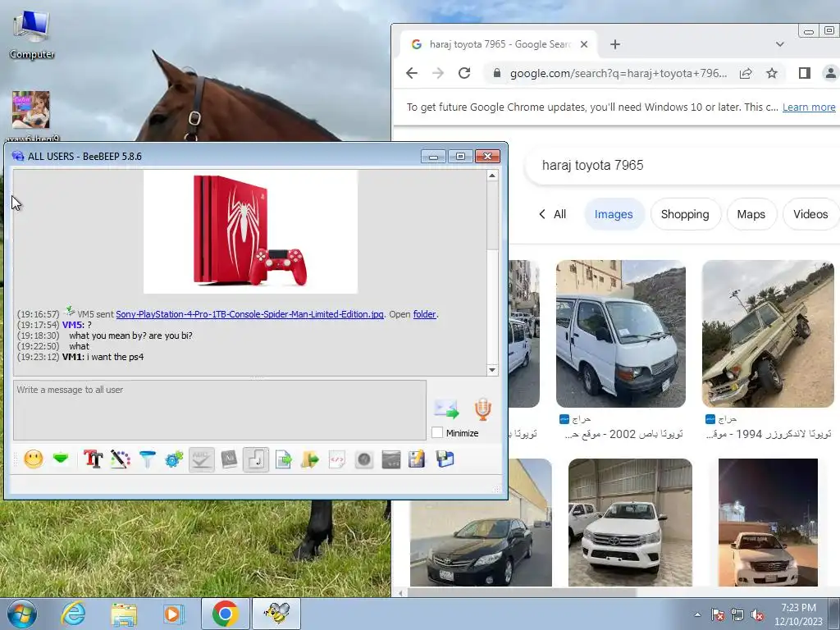This screenshot has width=840, height=630.
Task: Open the folder link in the chat
Action: click(x=424, y=314)
